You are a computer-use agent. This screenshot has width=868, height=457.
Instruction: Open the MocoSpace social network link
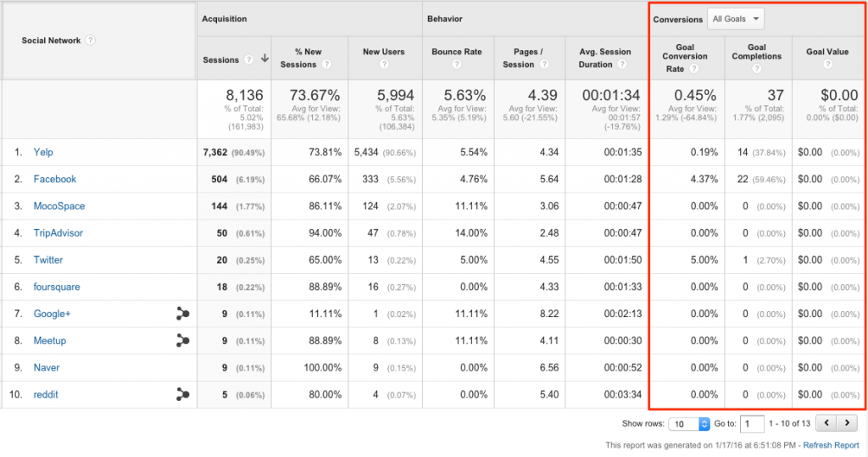click(59, 206)
